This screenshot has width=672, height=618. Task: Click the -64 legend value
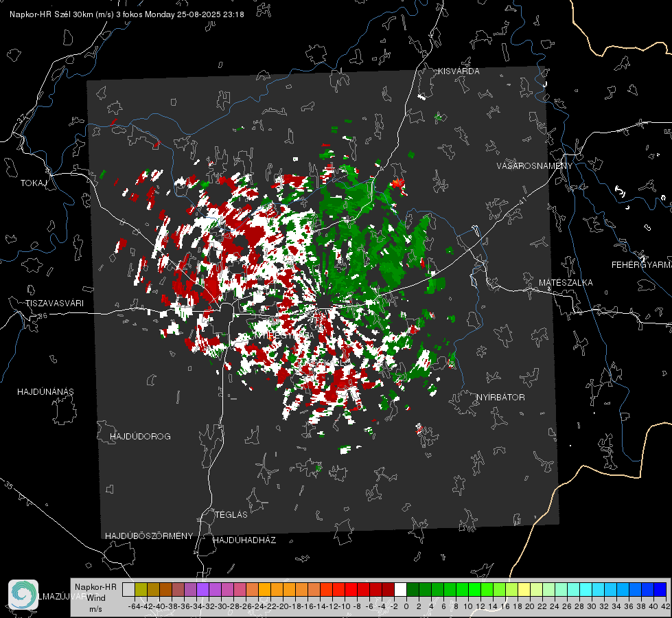[134, 606]
